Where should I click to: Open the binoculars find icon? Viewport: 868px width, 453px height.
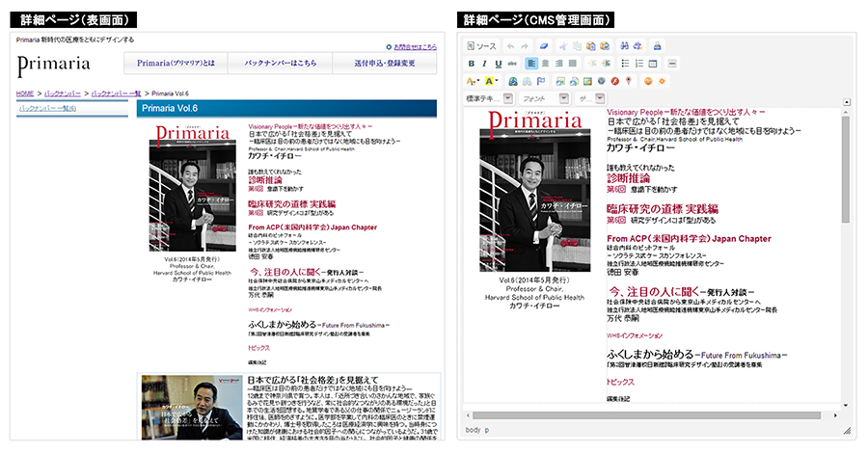pos(624,46)
